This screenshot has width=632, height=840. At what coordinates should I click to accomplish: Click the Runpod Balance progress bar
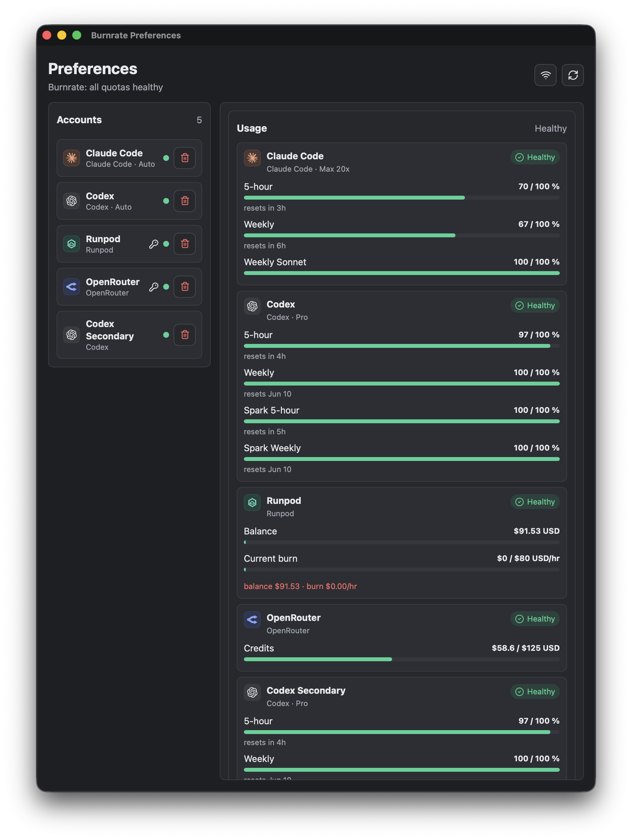click(x=402, y=543)
